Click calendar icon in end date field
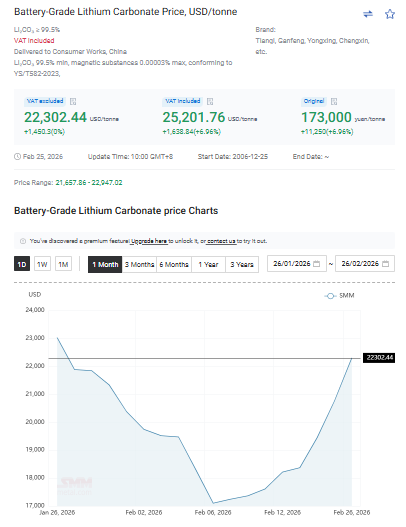Screen dimensions: 406x527 pyautogui.click(x=385, y=264)
